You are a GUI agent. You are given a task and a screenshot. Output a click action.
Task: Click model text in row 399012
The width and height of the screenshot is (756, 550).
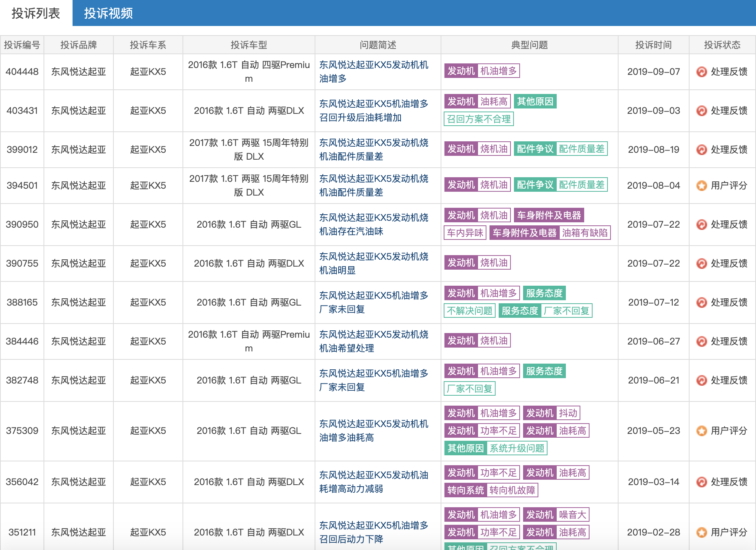[x=249, y=150]
